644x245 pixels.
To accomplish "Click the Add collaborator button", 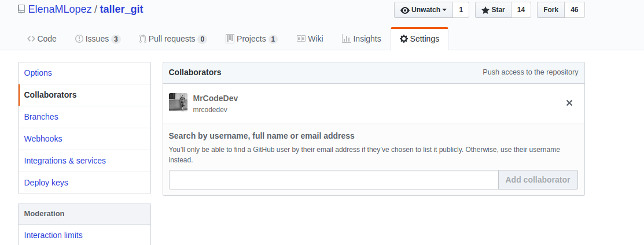I will coord(538,180).
